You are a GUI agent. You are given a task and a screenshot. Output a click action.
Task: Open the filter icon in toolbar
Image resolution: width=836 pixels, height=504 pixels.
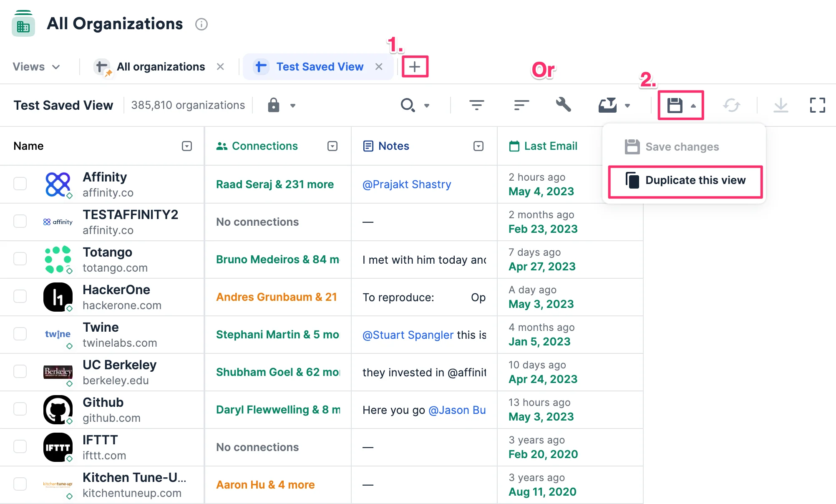click(477, 105)
